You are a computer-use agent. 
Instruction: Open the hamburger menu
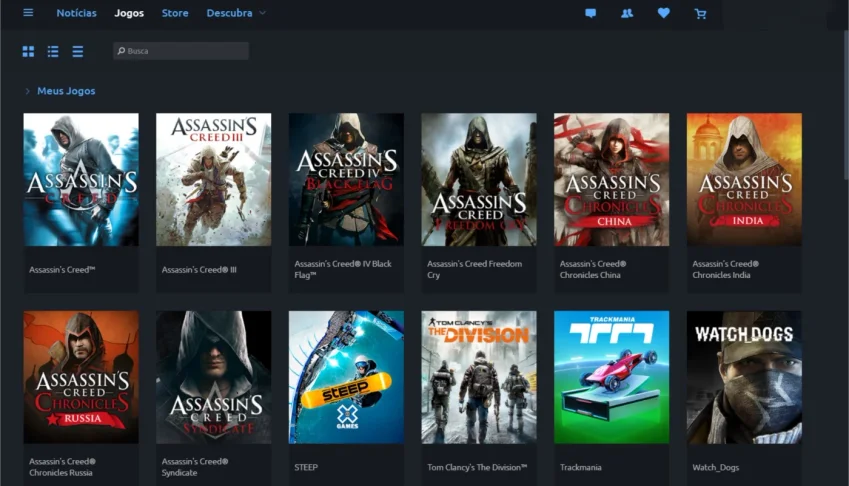[x=28, y=12]
